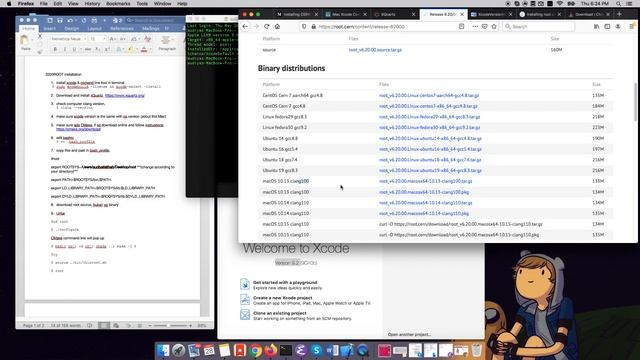Toggle superscript in Word
The width and height of the screenshot is (640, 360).
(x=107, y=49)
